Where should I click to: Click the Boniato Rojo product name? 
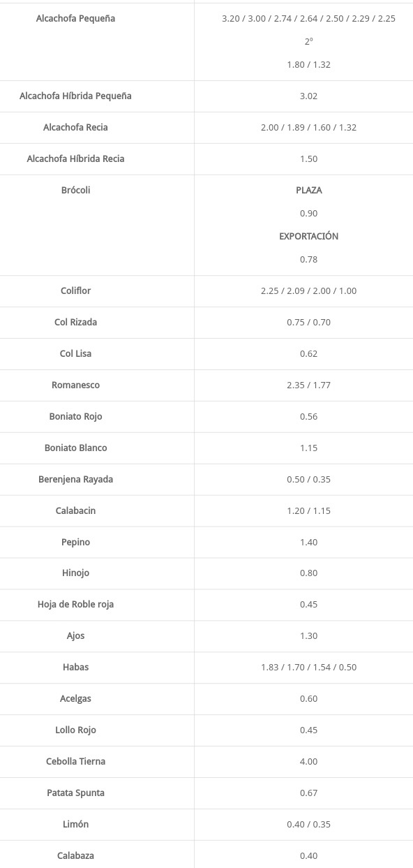[x=75, y=416]
